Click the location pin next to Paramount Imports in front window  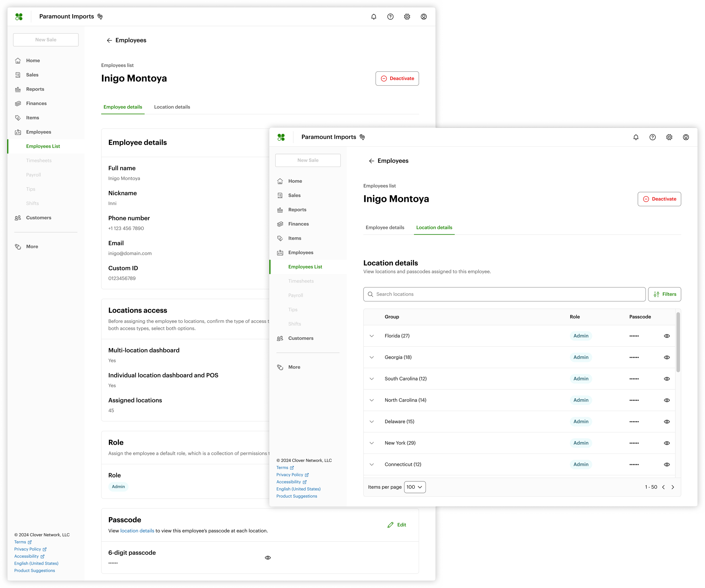point(362,137)
